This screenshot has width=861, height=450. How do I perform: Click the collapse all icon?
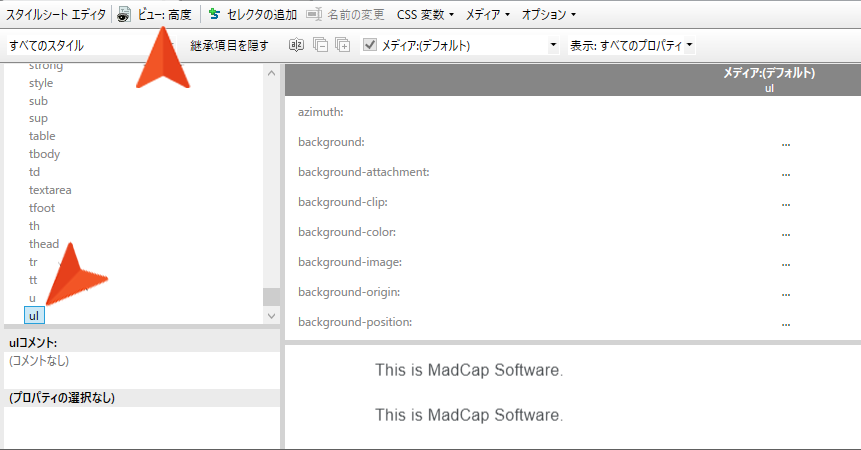click(x=320, y=45)
